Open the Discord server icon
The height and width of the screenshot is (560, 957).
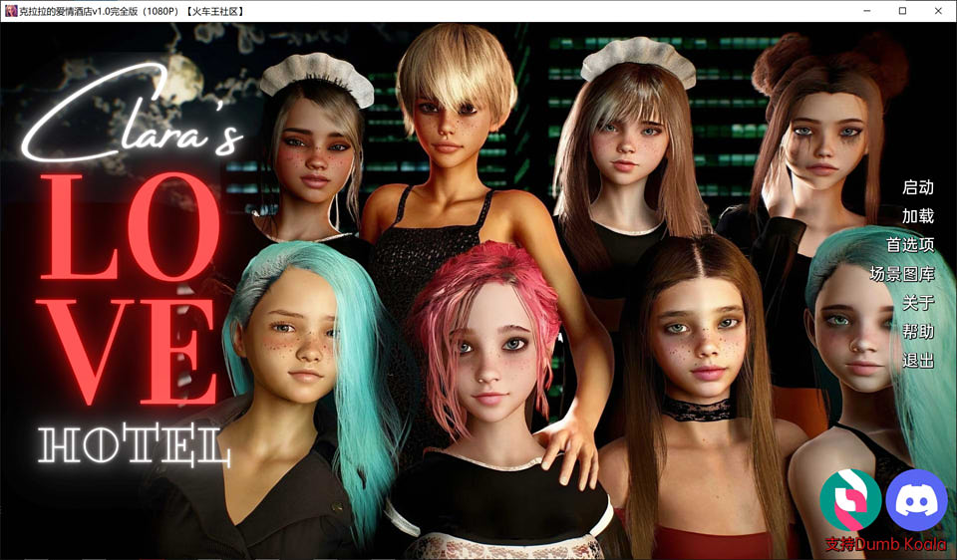[915, 500]
